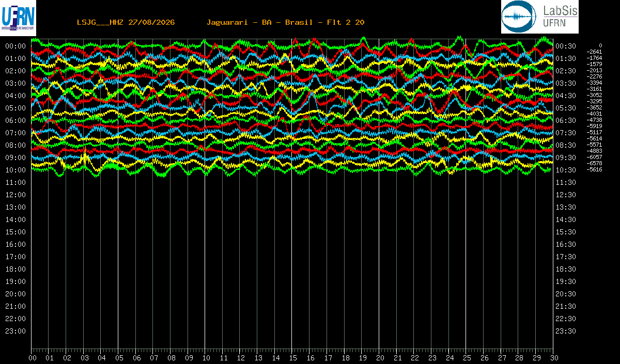Click the 00:00 hour label
This screenshot has height=364, width=620.
tap(16, 46)
